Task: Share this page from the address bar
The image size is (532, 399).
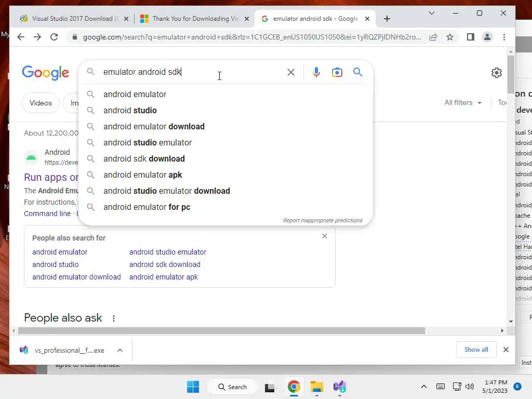Action: [x=433, y=37]
